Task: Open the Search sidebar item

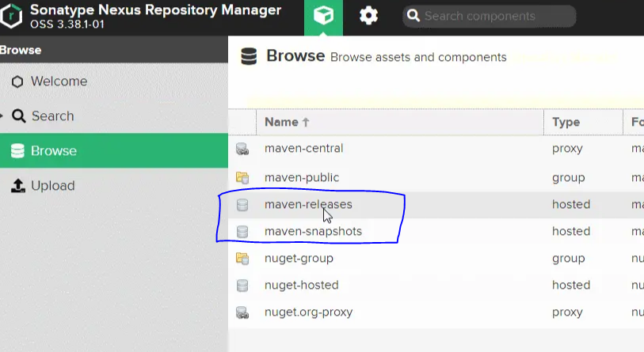Action: tap(114, 116)
